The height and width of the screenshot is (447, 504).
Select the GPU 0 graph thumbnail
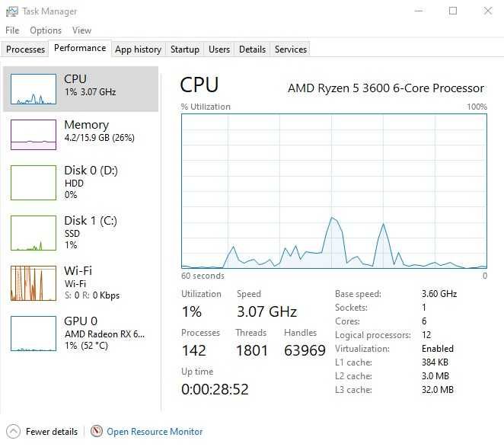(33, 333)
